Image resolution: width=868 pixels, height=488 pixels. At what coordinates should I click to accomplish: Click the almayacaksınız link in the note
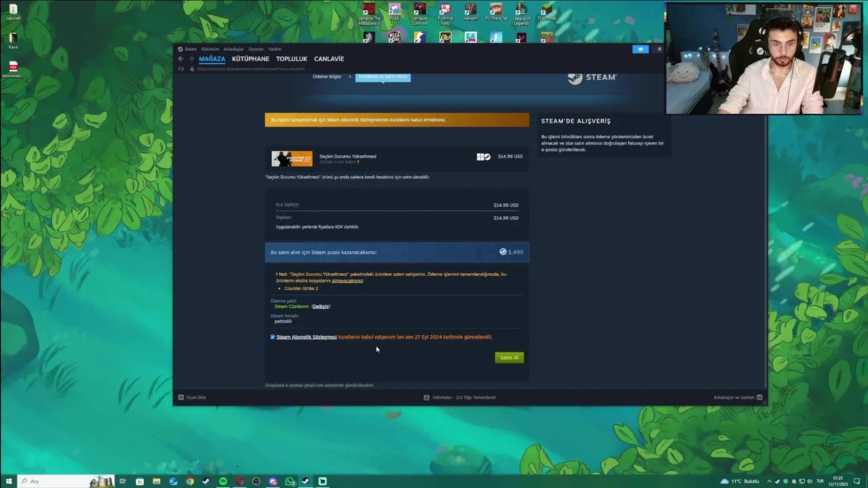tap(347, 281)
